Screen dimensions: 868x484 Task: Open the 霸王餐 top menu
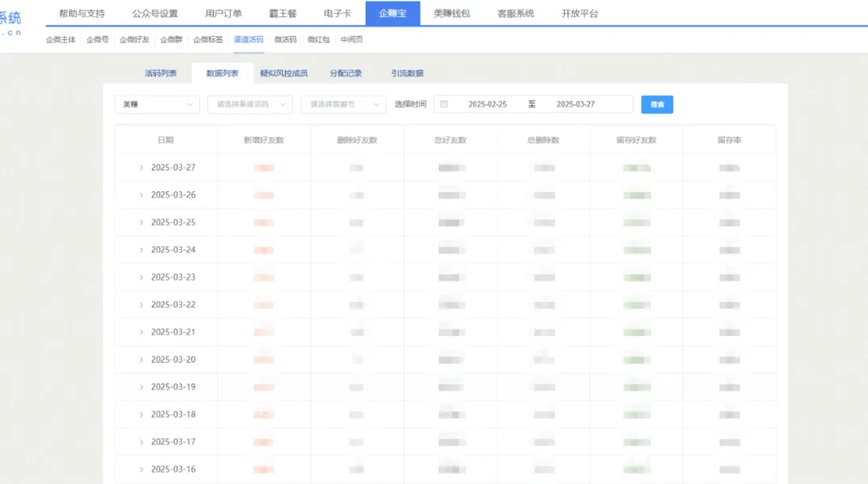283,14
